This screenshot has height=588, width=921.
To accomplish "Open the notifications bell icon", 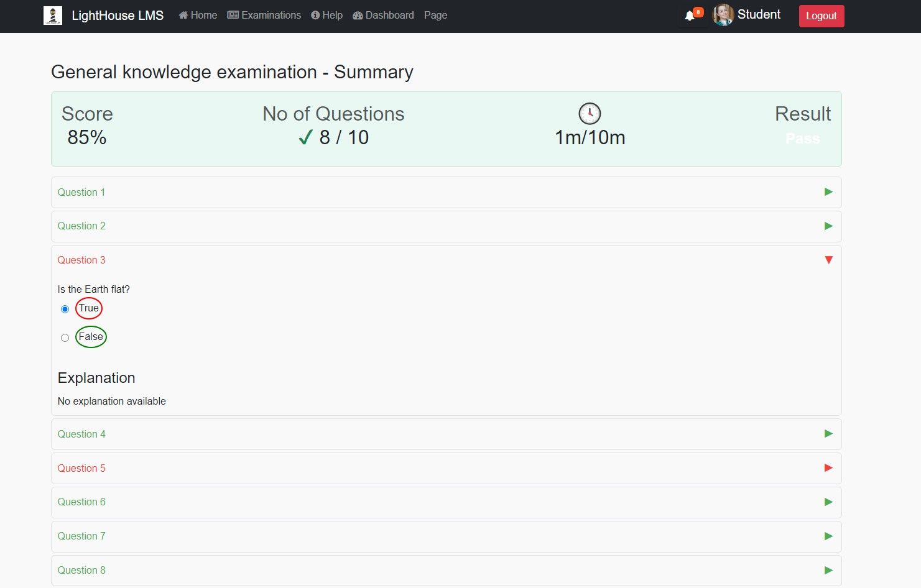I will (690, 16).
